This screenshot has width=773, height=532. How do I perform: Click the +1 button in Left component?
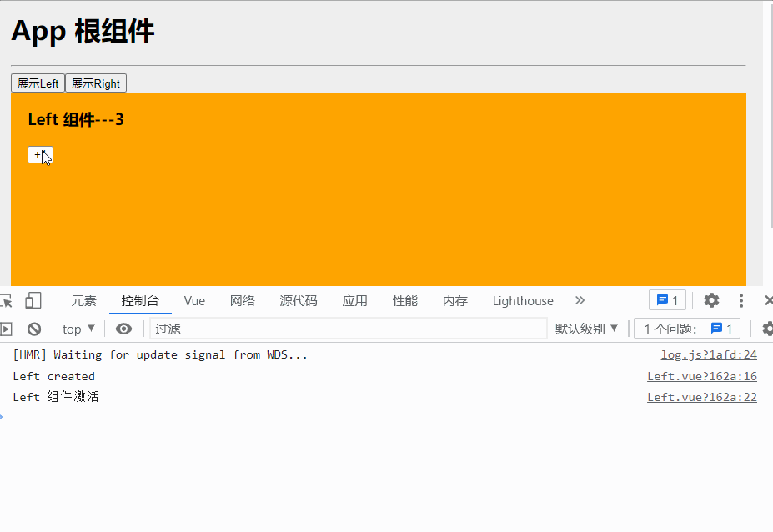[x=40, y=155]
